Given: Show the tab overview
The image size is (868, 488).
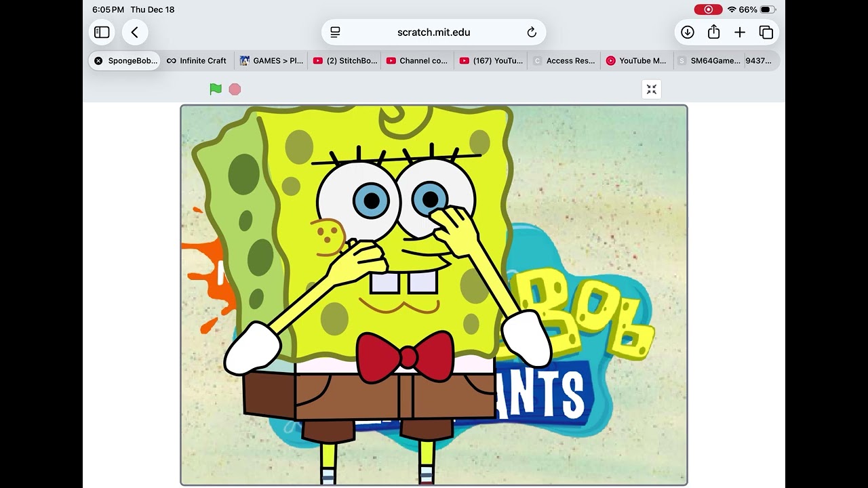Looking at the screenshot, I should click(x=766, y=32).
